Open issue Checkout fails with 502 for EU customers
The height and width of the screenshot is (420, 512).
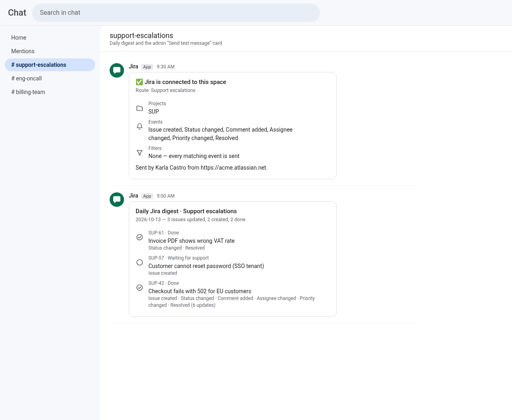click(x=200, y=291)
